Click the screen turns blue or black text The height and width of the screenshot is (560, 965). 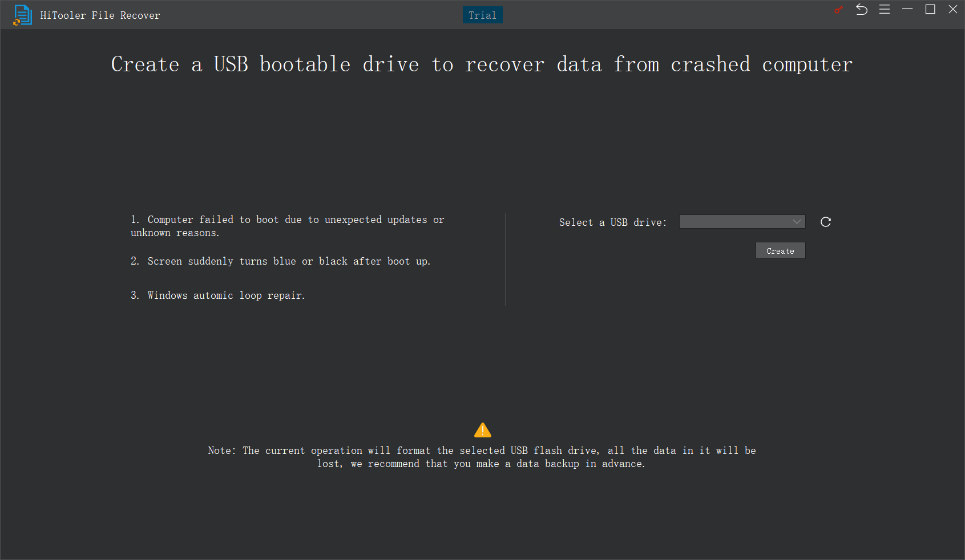(280, 261)
